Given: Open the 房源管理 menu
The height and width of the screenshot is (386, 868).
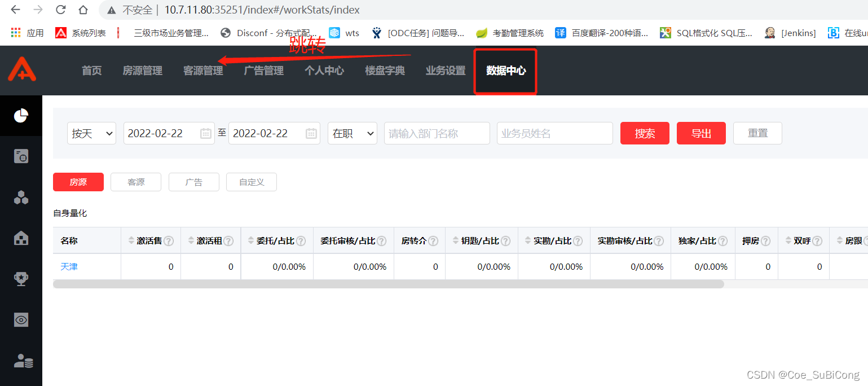Looking at the screenshot, I should [142, 71].
